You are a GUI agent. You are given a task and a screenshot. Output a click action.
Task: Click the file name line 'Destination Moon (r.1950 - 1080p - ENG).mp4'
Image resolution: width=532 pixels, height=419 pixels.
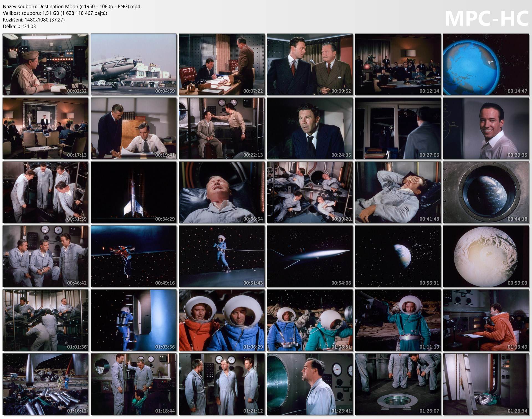71,6
